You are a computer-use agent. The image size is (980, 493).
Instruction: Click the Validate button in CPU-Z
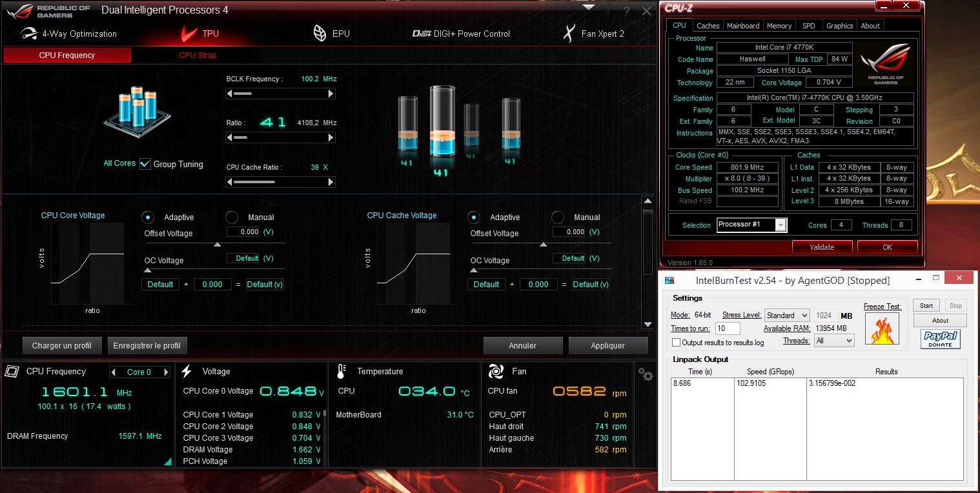[x=822, y=247]
